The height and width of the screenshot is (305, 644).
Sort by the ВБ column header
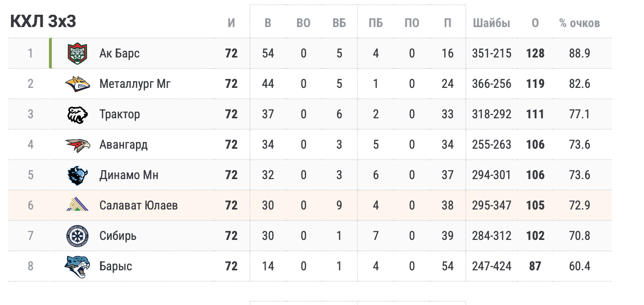[x=339, y=23]
